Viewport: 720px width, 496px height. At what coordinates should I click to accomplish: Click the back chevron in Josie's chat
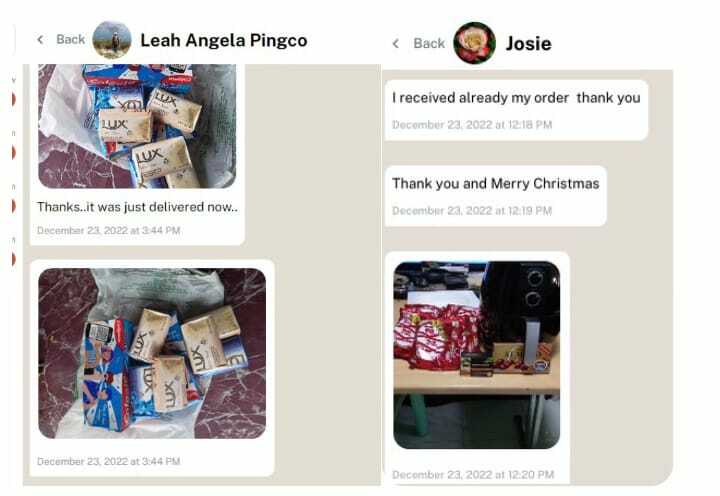pyautogui.click(x=396, y=44)
